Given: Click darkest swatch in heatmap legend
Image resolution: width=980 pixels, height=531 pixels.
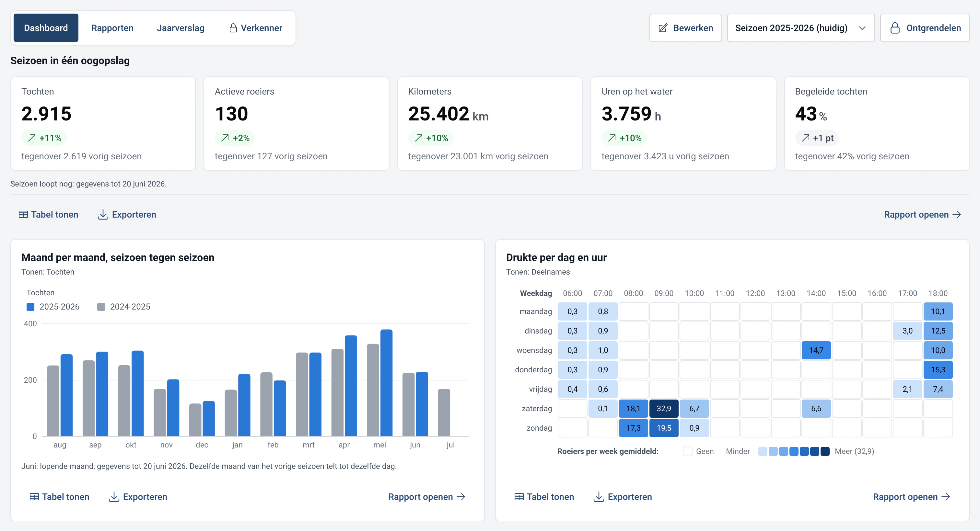Looking at the screenshot, I should [825, 452].
